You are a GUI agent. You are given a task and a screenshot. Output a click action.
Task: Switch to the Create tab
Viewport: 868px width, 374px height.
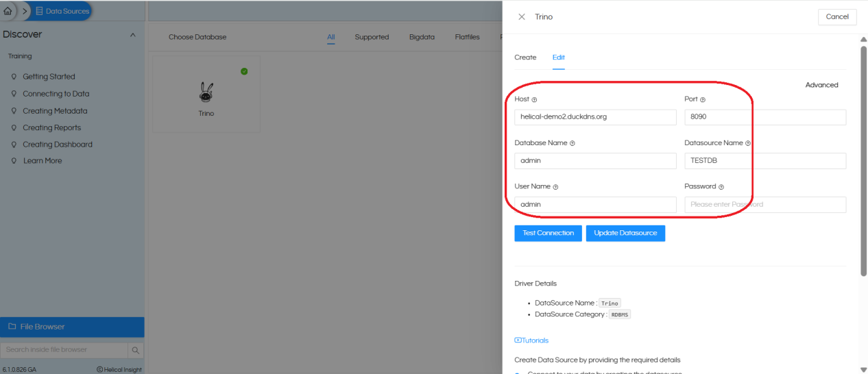[x=525, y=58]
